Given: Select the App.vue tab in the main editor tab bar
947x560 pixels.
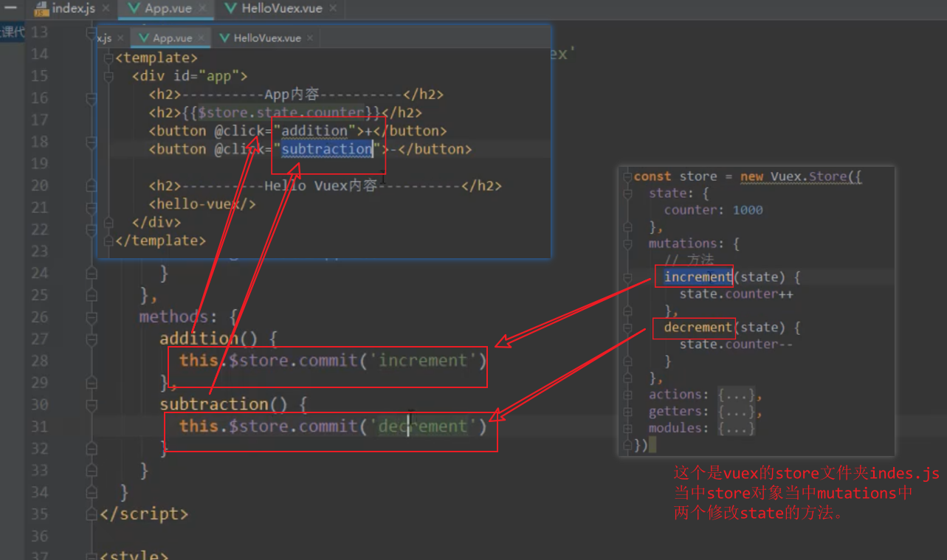Looking at the screenshot, I should click(168, 9).
